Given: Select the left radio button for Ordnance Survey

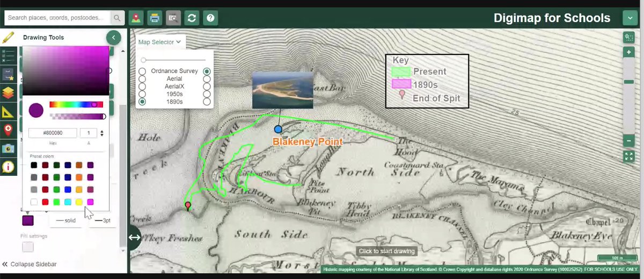Looking at the screenshot, I should 142,71.
